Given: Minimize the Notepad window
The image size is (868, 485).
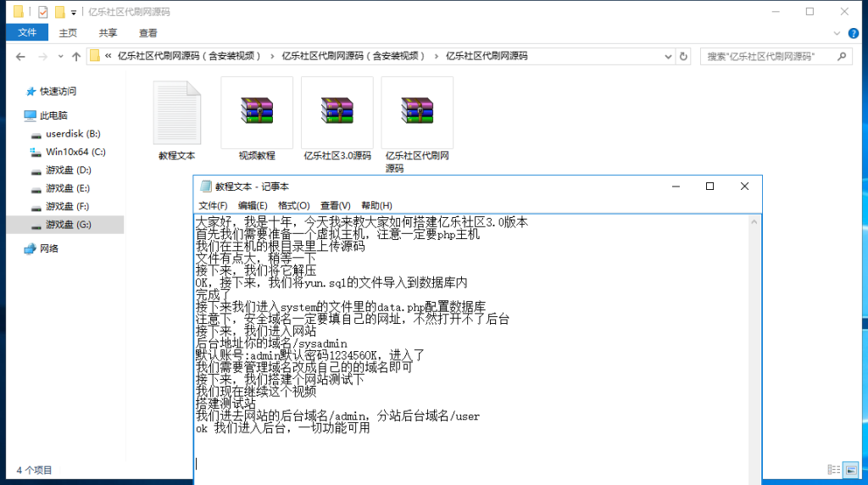Looking at the screenshot, I should (676, 187).
